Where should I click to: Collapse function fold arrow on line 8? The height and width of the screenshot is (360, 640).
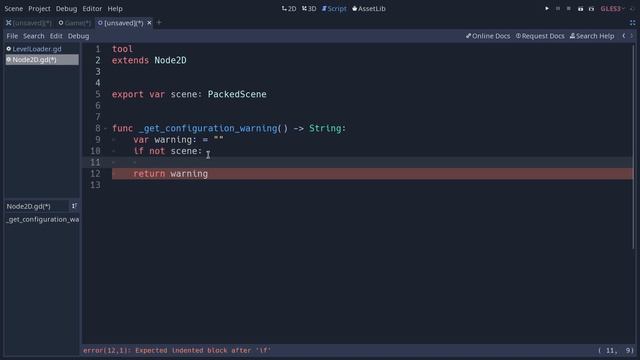[x=106, y=129]
